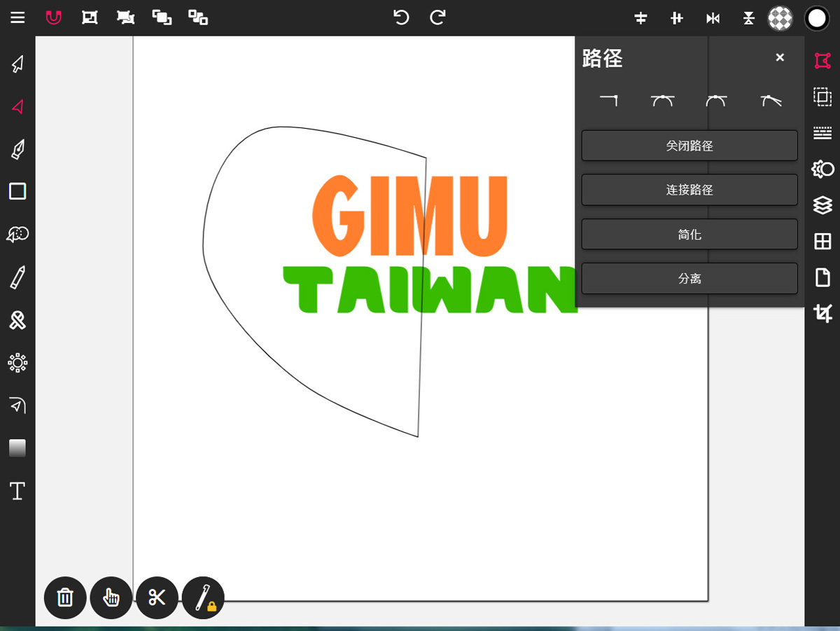Close the 路径 panel
The width and height of the screenshot is (840, 631).
(780, 57)
